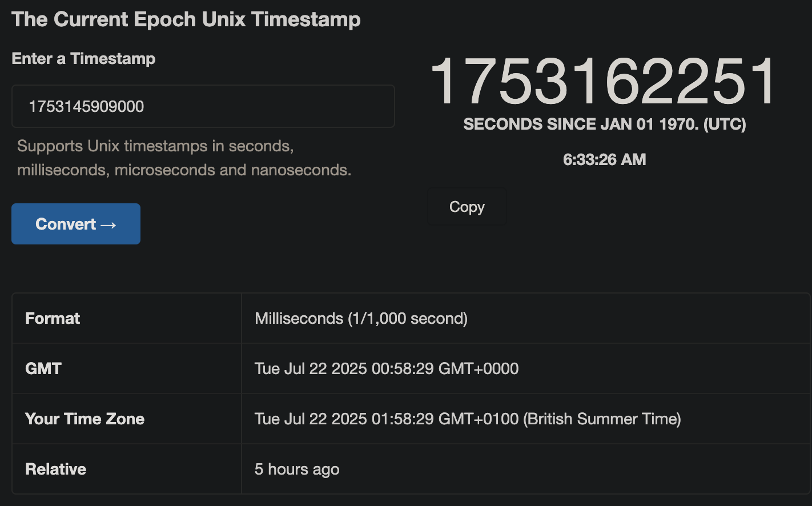Click the "Seconds since Jan 01 1970" caption

click(x=604, y=125)
